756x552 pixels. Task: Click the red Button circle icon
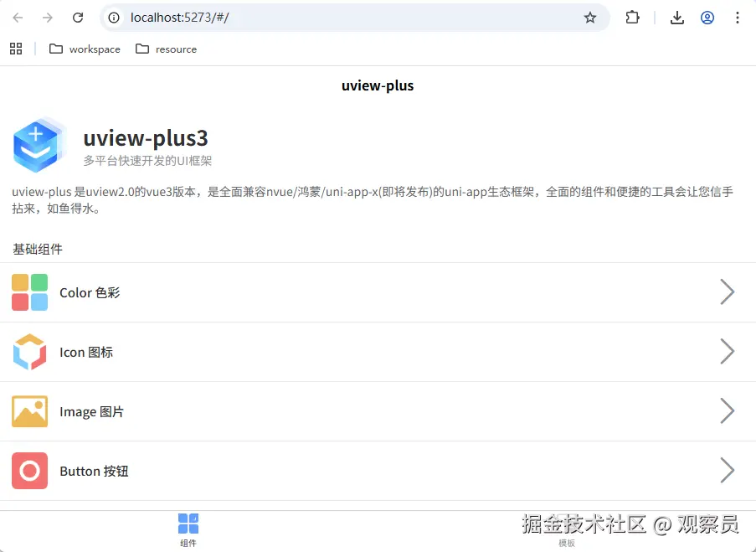pos(30,471)
